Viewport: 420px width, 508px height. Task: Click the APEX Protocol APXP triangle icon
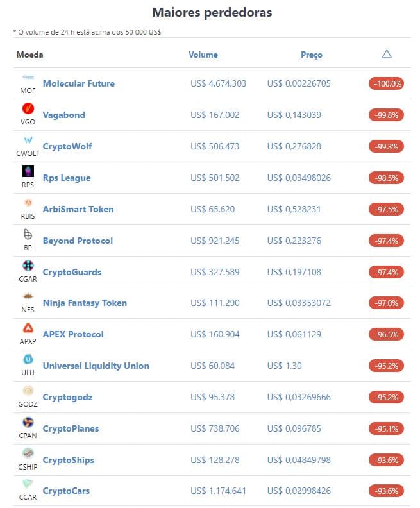(x=28, y=328)
